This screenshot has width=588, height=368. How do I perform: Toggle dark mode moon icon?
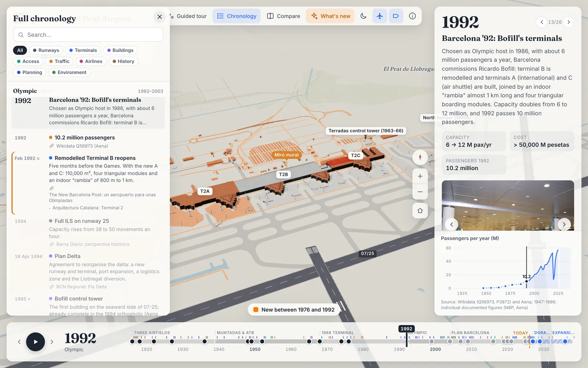click(363, 16)
